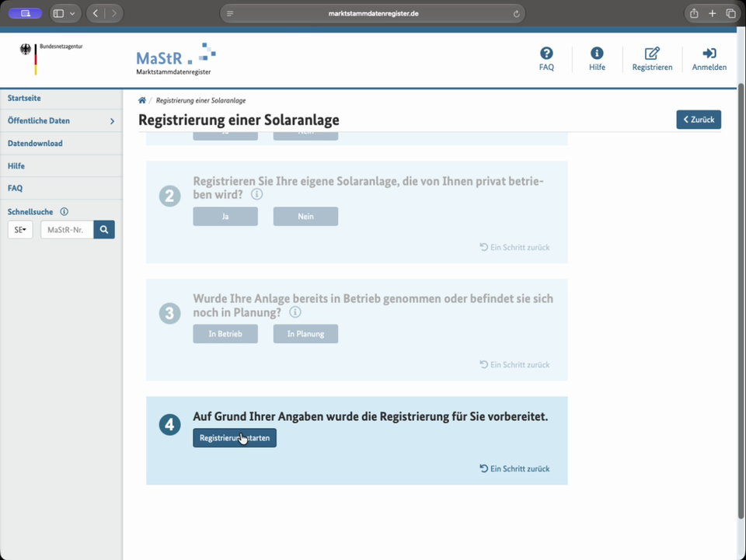Image resolution: width=746 pixels, height=560 pixels.
Task: Open Startseite in the sidebar
Action: click(24, 98)
